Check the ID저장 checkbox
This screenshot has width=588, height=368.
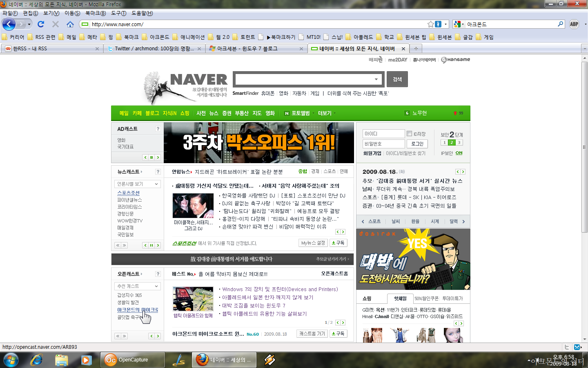pyautogui.click(x=409, y=133)
